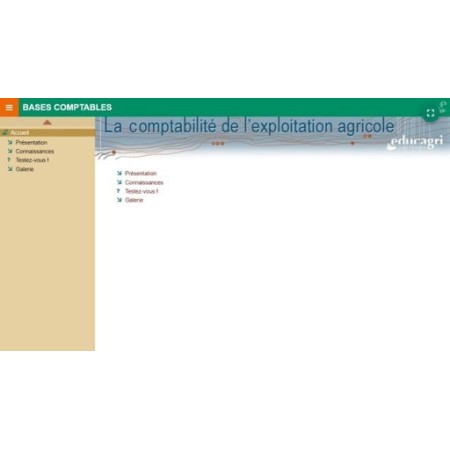The height and width of the screenshot is (450, 450).
Task: Click arrow icon beside sidebar Présentation
Action: click(10, 142)
